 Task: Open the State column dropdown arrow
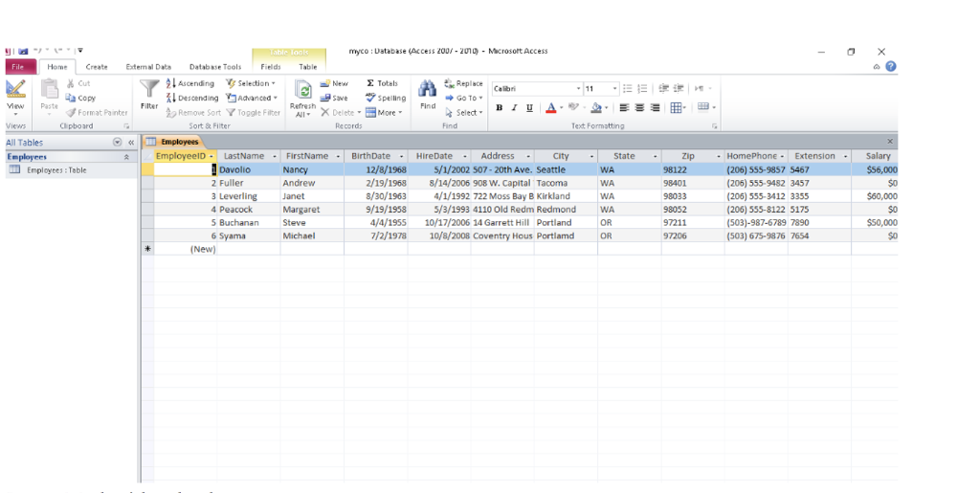pyautogui.click(x=655, y=156)
